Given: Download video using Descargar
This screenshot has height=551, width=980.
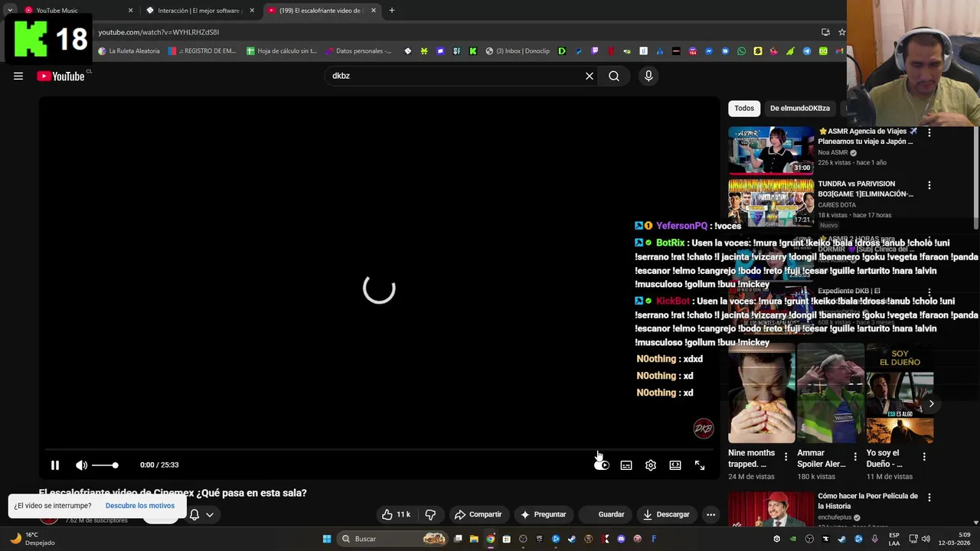Looking at the screenshot, I should (x=666, y=514).
